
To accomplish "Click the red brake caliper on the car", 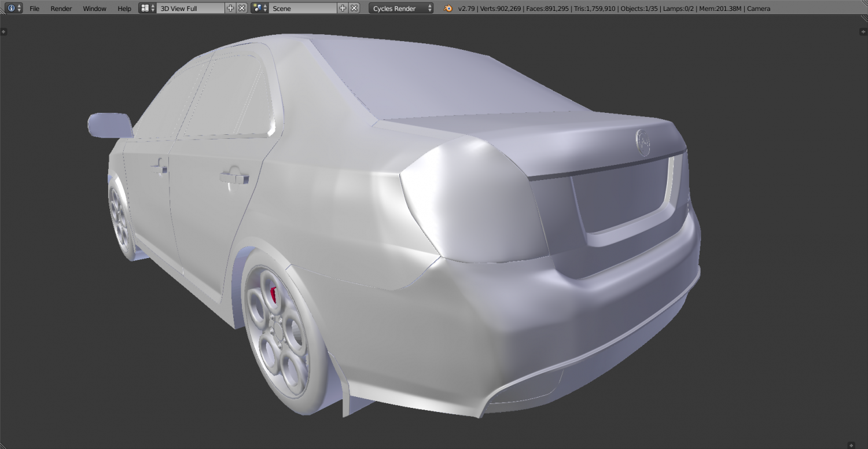I will click(274, 294).
